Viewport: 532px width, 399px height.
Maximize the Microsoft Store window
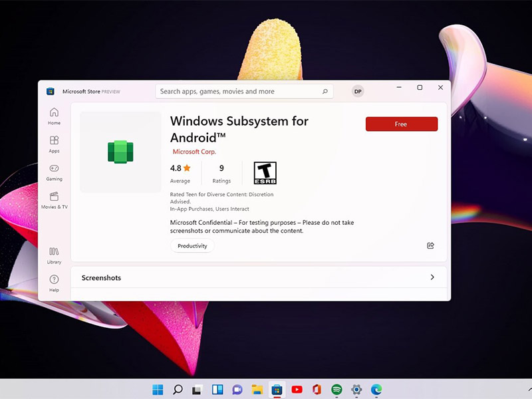420,88
